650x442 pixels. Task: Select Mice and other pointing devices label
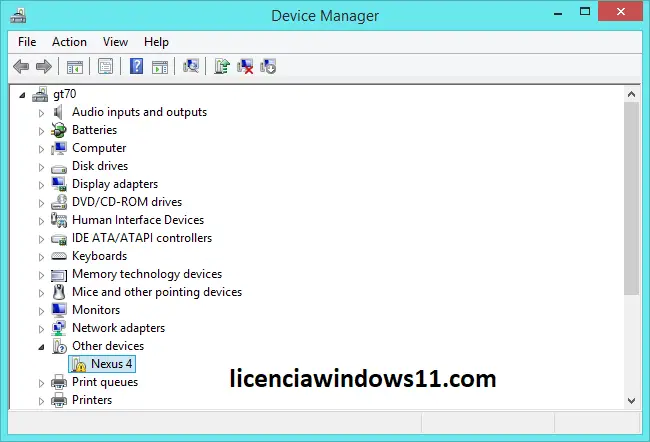[157, 292]
